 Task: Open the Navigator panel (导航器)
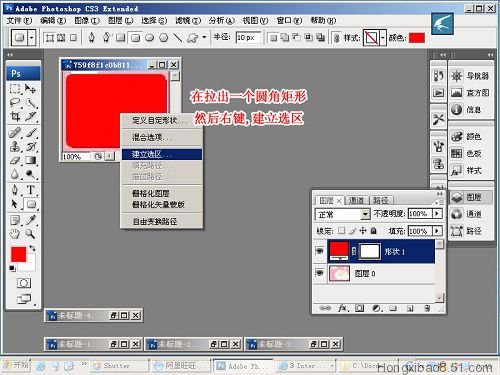click(470, 76)
